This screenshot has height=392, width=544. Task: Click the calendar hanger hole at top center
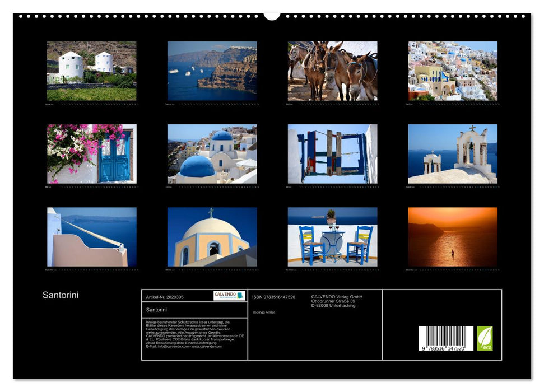[271, 14]
